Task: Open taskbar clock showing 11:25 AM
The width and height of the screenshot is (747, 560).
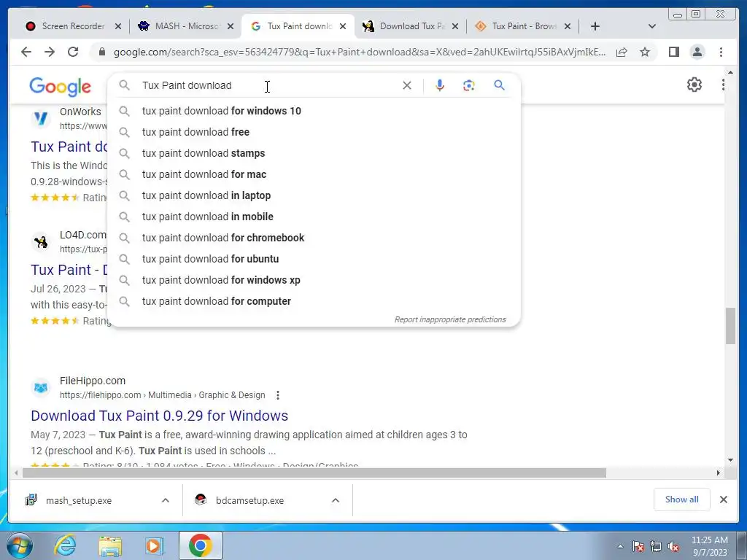Action: coord(709,546)
